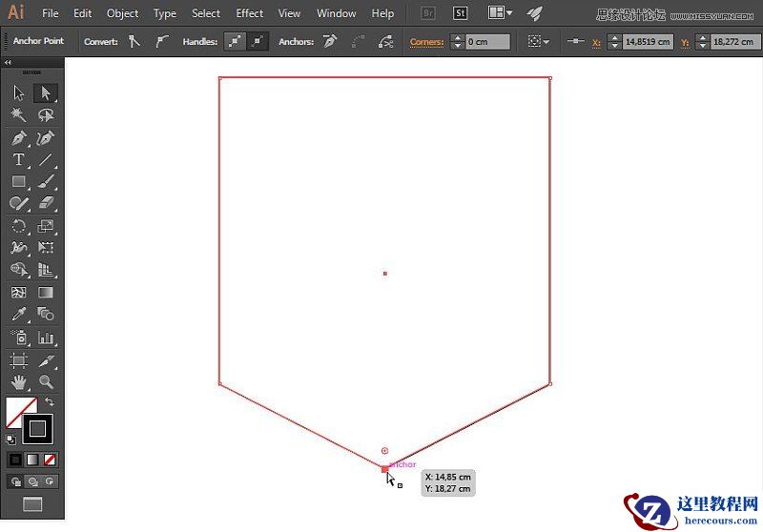
Task: Pick the Symbol Sprayer tool
Action: tap(18, 337)
